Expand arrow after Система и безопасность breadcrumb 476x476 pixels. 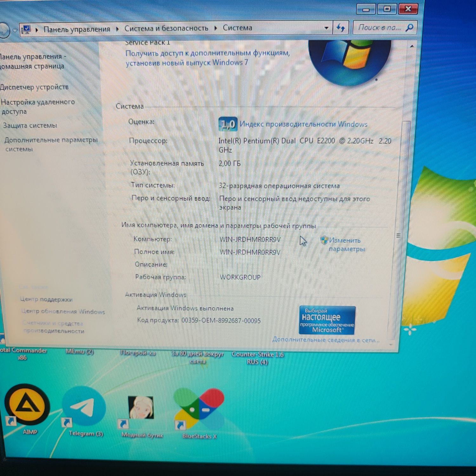(216, 28)
